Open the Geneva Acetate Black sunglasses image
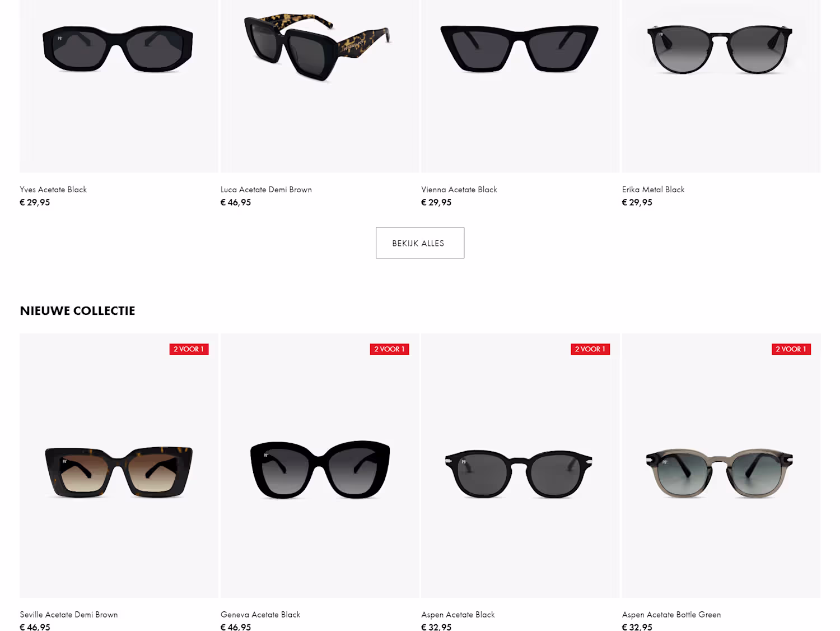This screenshot has height=631, width=840. click(x=320, y=466)
